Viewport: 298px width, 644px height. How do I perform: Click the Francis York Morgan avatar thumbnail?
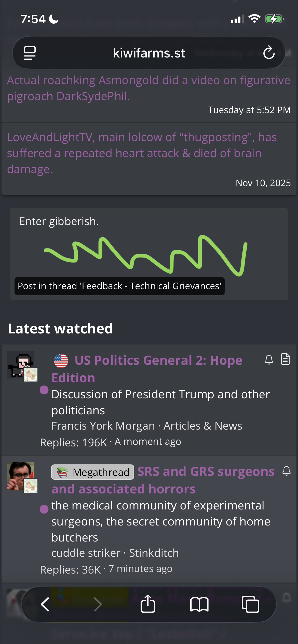[x=22, y=366]
